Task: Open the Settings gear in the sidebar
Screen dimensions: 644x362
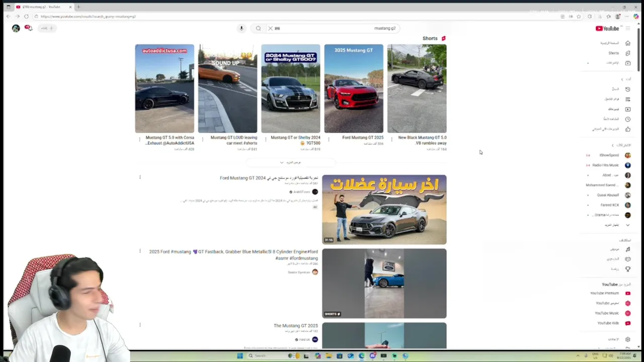Action: click(x=627, y=339)
